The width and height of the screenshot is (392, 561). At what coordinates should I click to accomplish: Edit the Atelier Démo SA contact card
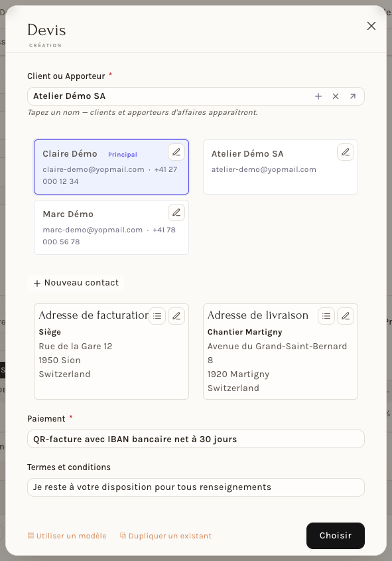click(x=346, y=152)
